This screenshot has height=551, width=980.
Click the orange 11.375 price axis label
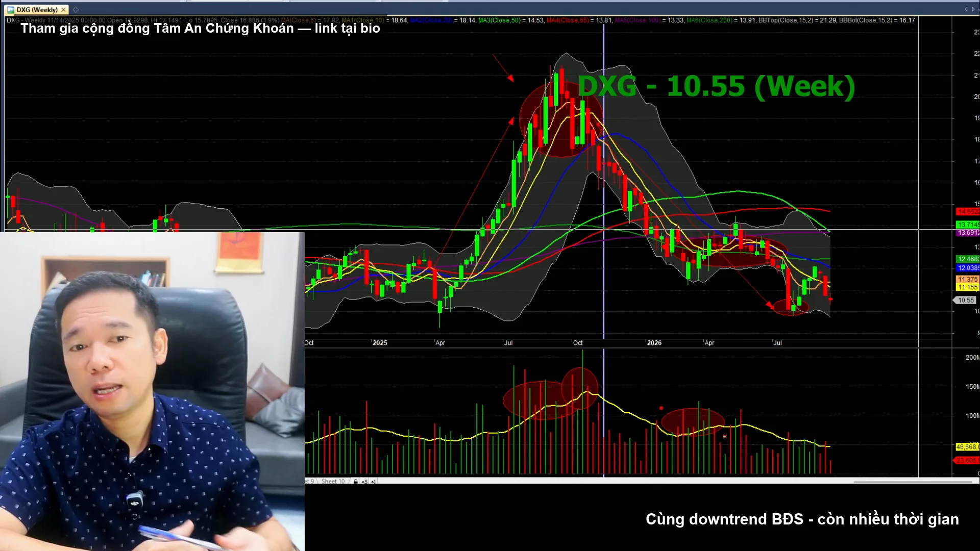(x=967, y=279)
